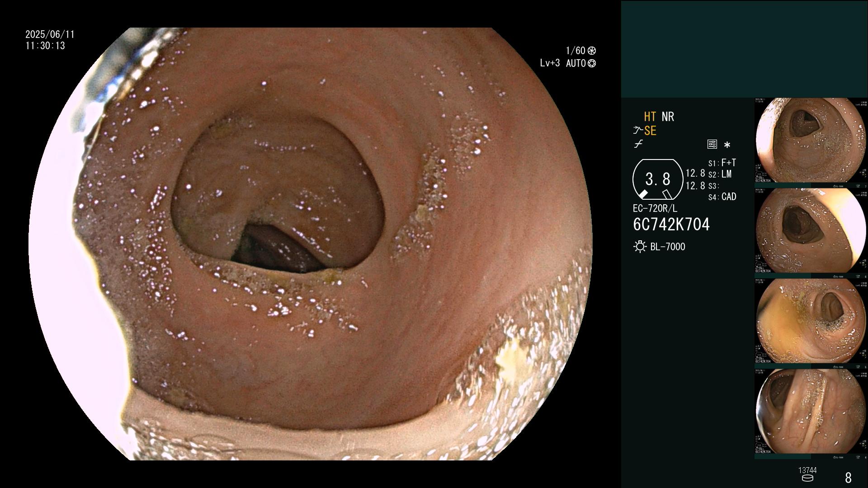Click the time 11:30:13

point(45,46)
